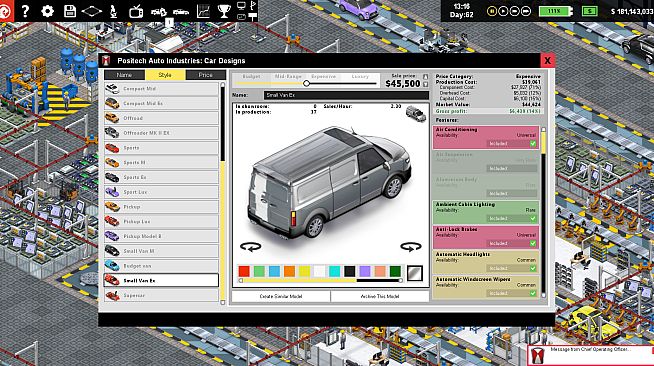Click the car designs list scrollbar
The image size is (654, 366).
coord(223,193)
